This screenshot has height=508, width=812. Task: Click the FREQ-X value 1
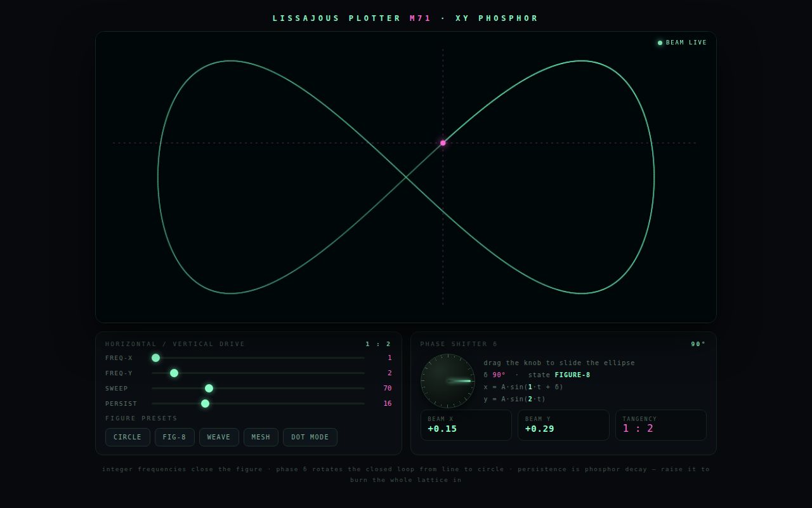click(390, 358)
